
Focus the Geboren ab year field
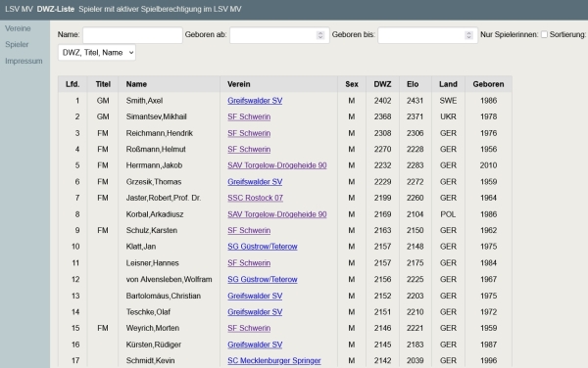(x=279, y=35)
